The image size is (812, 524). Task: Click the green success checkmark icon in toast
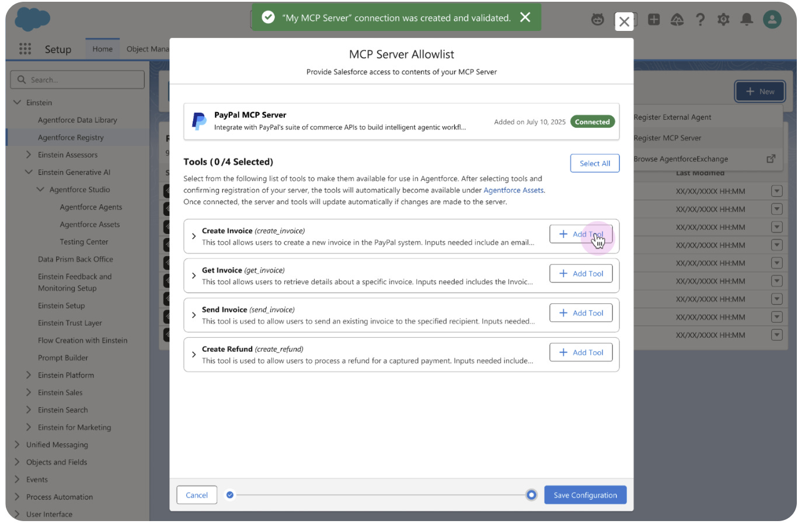(x=268, y=18)
